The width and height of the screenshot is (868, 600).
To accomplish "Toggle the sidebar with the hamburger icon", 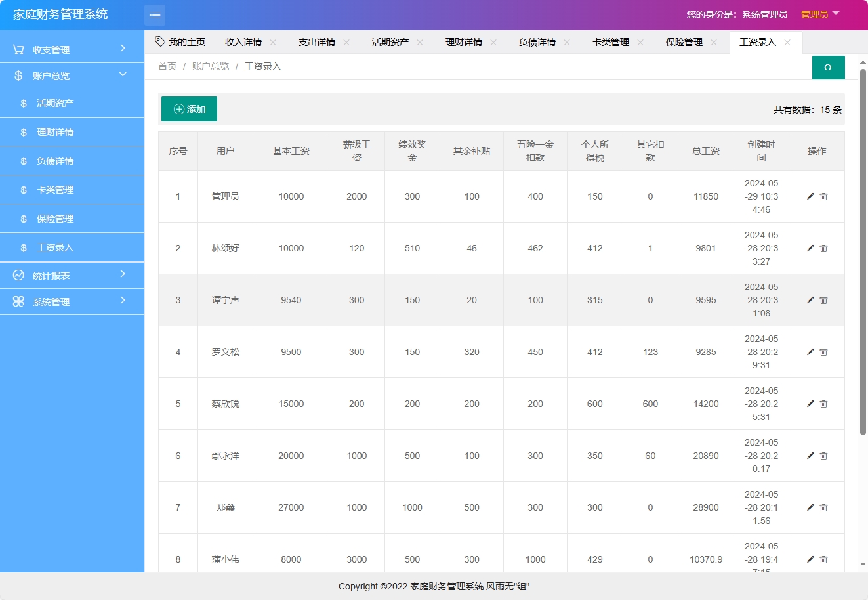I will [x=155, y=14].
